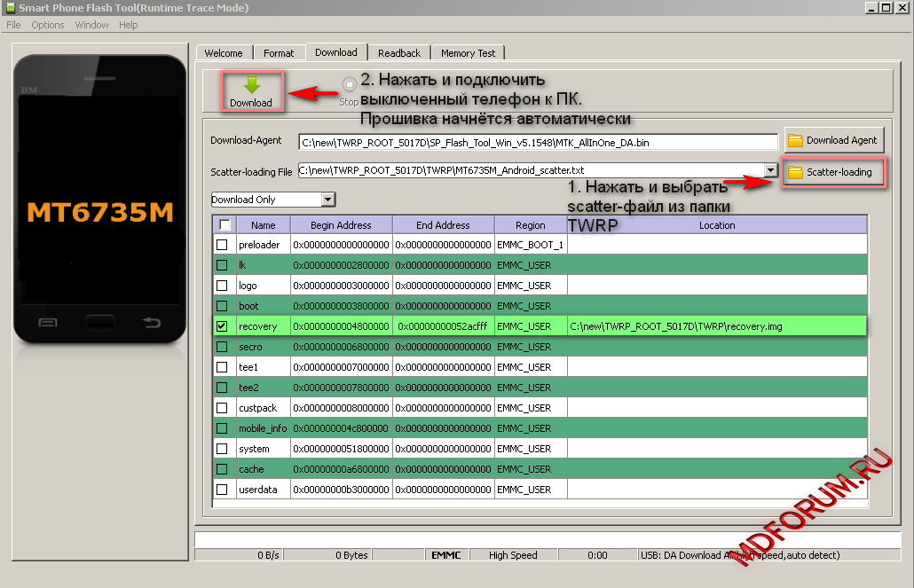Click the Download-Agent path input field
The height and width of the screenshot is (588, 914).
[x=538, y=141]
